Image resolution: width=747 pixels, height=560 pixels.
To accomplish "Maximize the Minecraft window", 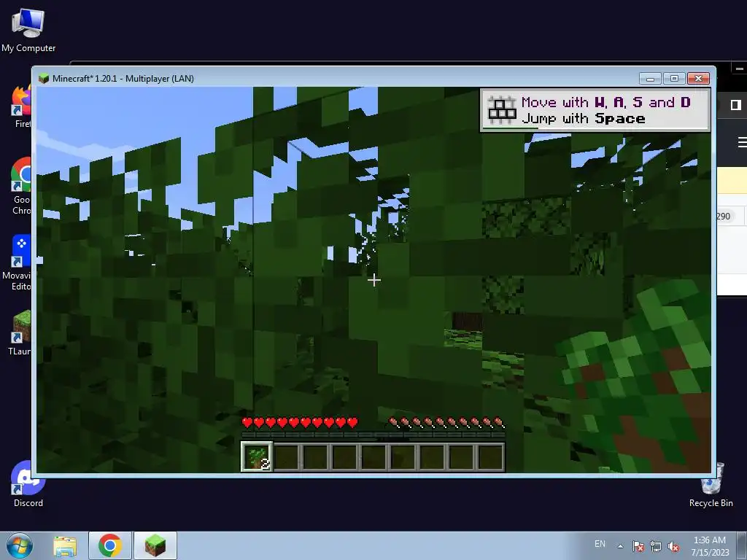I will point(674,79).
